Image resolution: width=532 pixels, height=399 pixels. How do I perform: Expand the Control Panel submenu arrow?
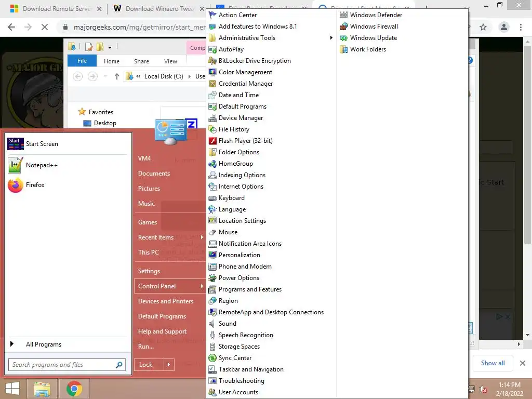point(202,286)
